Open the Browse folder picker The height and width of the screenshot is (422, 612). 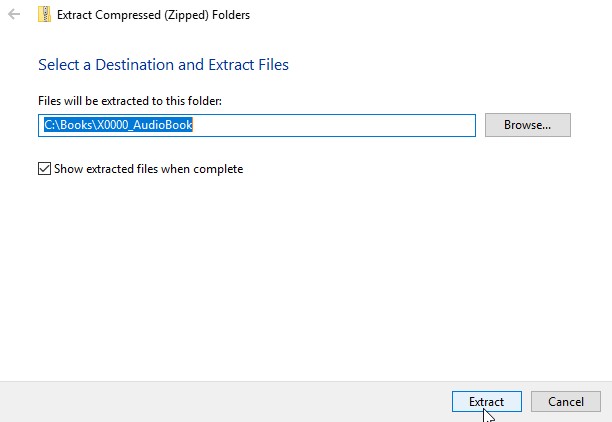tap(527, 125)
